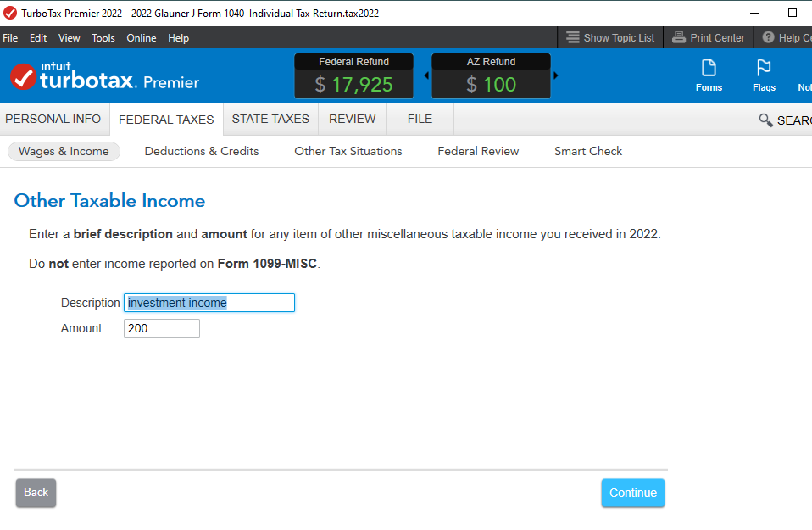Open Federal Review section
812x530 pixels.
click(478, 151)
